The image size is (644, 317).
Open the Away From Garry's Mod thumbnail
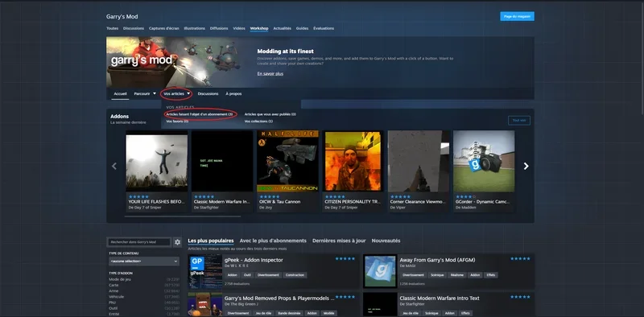380,271
